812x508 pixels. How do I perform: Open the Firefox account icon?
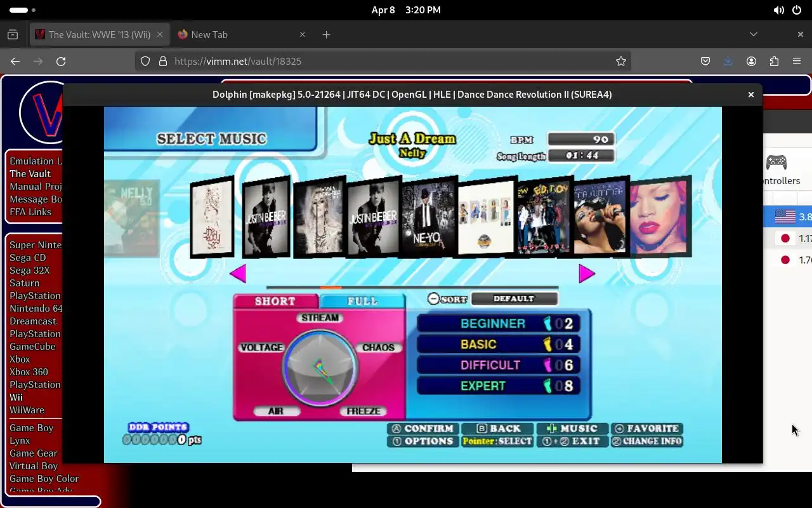click(751, 61)
